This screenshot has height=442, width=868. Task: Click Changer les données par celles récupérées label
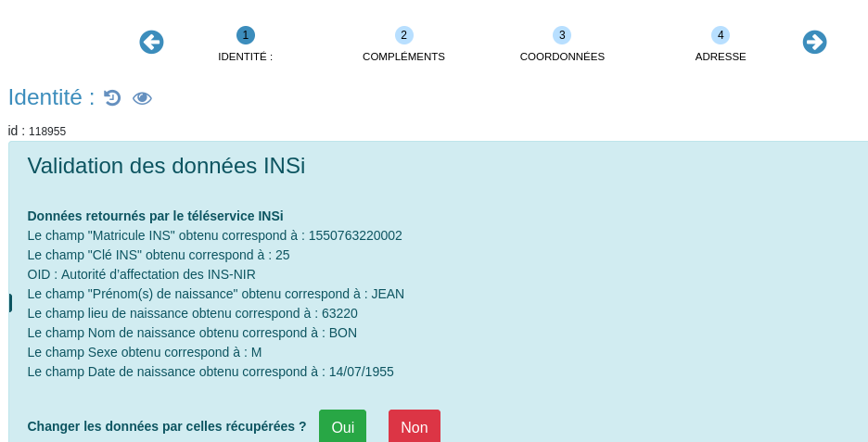click(x=167, y=426)
